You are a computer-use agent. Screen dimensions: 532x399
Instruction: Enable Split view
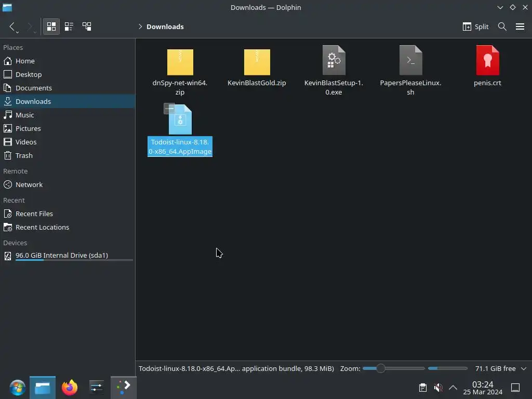pyautogui.click(x=476, y=26)
